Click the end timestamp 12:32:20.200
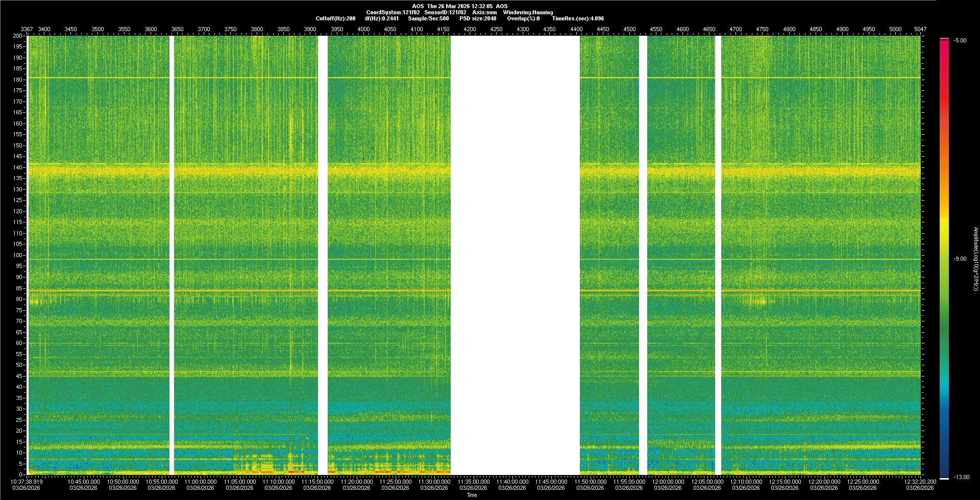 coord(920,482)
